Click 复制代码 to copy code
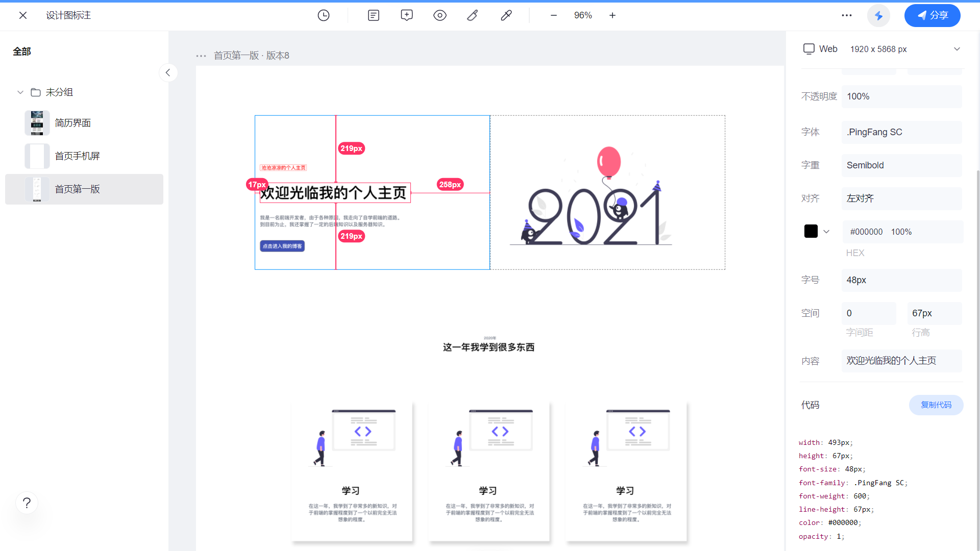The width and height of the screenshot is (980, 551). click(x=936, y=405)
